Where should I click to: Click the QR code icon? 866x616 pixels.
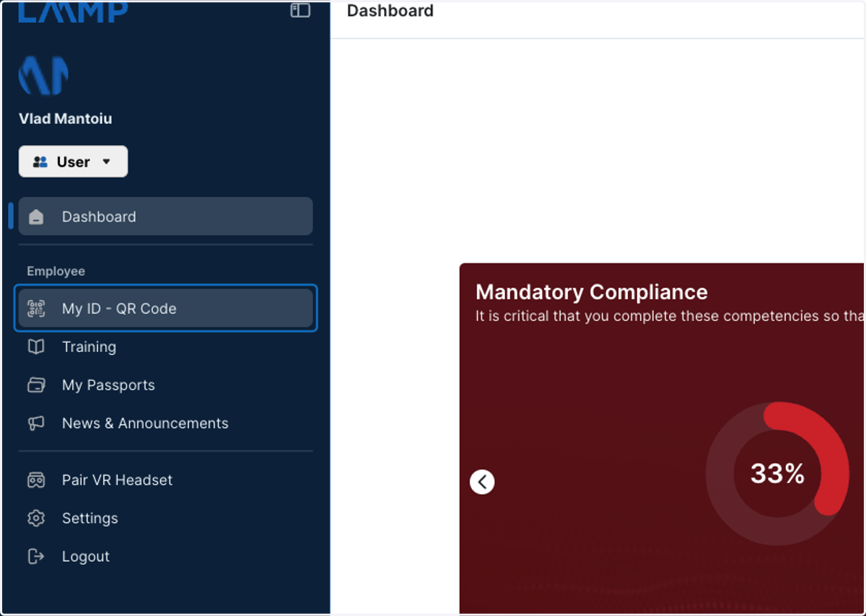click(36, 309)
